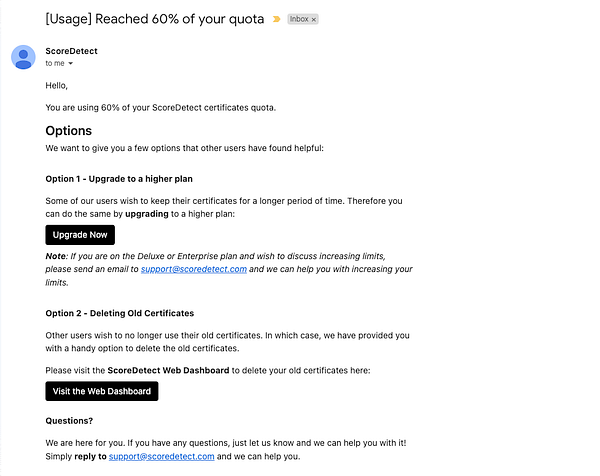Remove the Inbox label with its x

tap(313, 19)
